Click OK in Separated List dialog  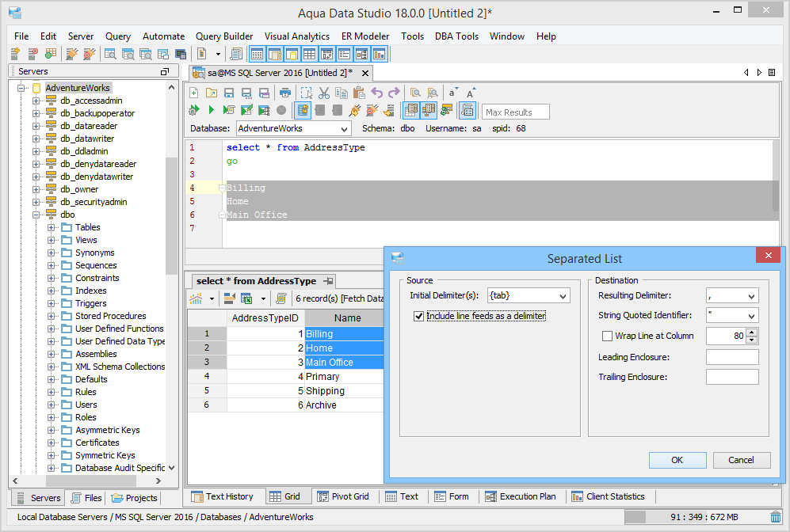tap(677, 460)
